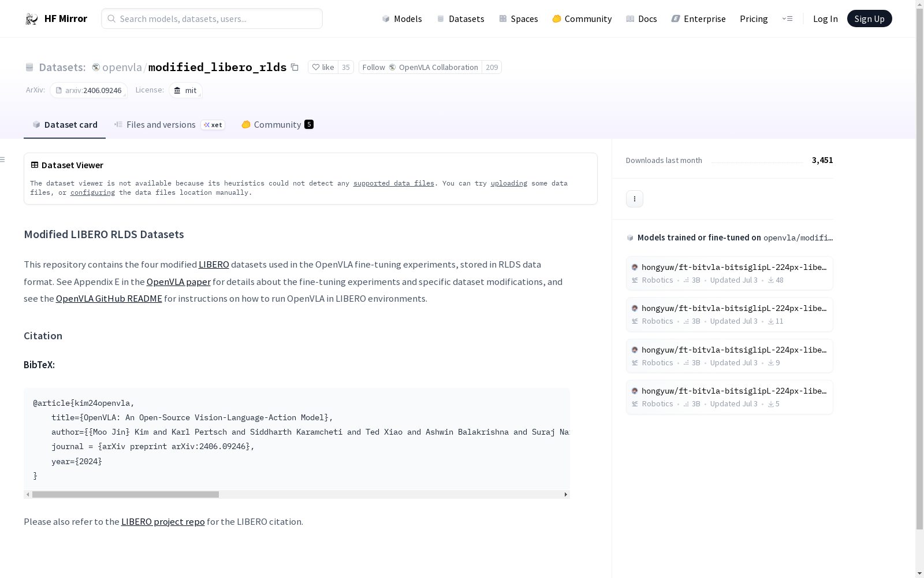Open the hongyuw model with 9 downloads

[729, 355]
